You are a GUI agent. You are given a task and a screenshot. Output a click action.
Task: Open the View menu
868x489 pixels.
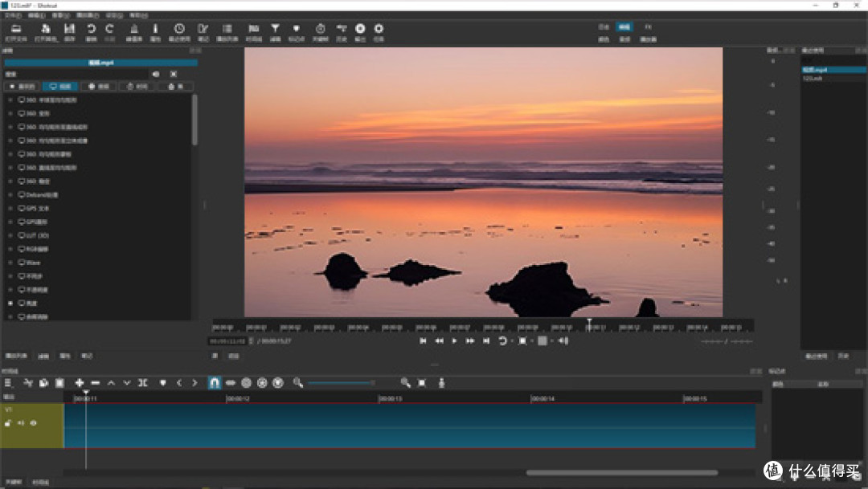[60, 15]
